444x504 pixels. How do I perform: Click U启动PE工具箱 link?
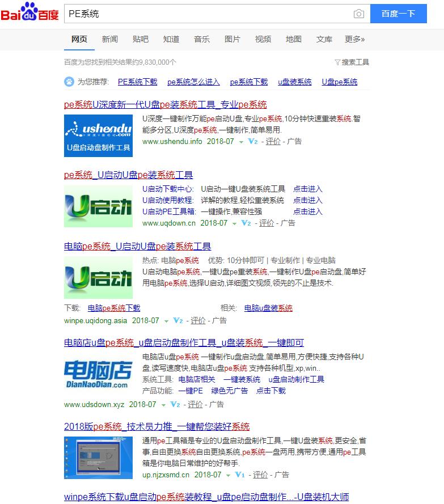coord(169,211)
